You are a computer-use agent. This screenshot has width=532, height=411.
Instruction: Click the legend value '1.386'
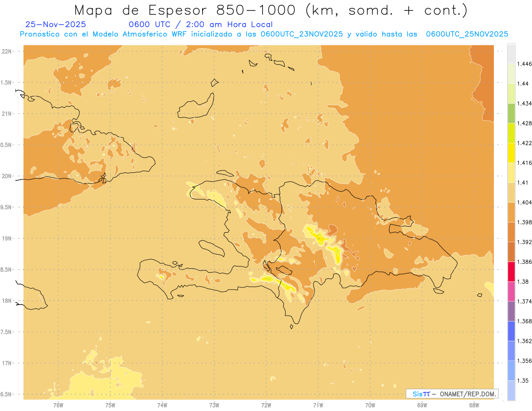click(525, 262)
